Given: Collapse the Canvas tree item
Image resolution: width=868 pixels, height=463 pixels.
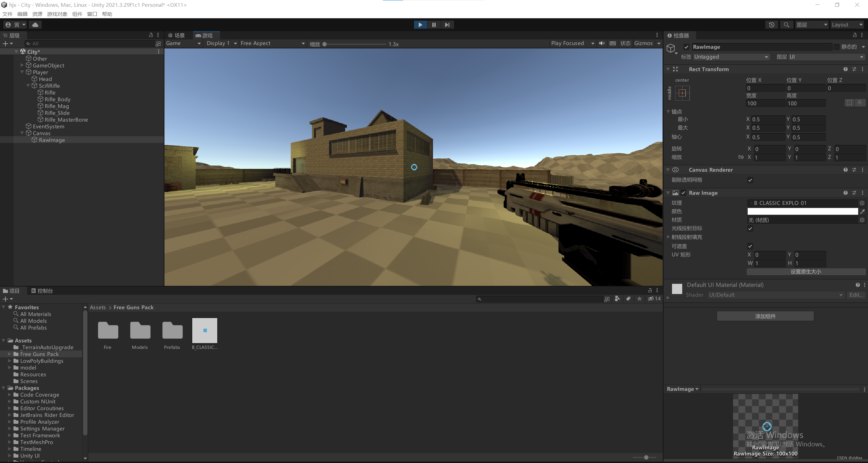Looking at the screenshot, I should point(22,133).
